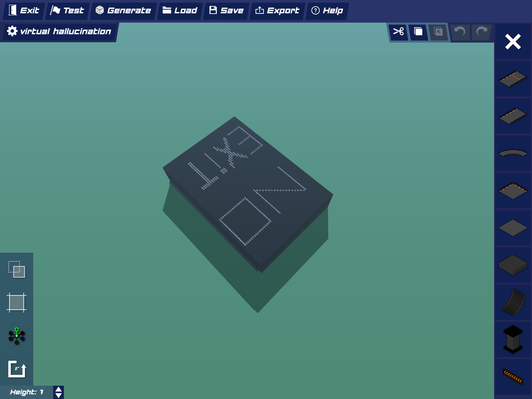Click the Height: 7 label
Image resolution: width=532 pixels, height=399 pixels.
[27, 392]
